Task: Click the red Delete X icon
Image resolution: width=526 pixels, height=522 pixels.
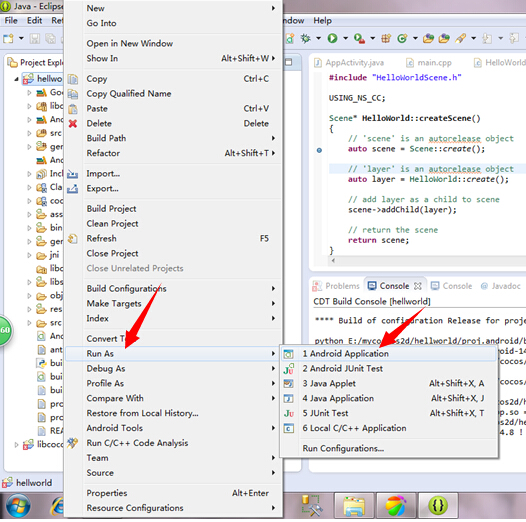Action: click(x=73, y=124)
